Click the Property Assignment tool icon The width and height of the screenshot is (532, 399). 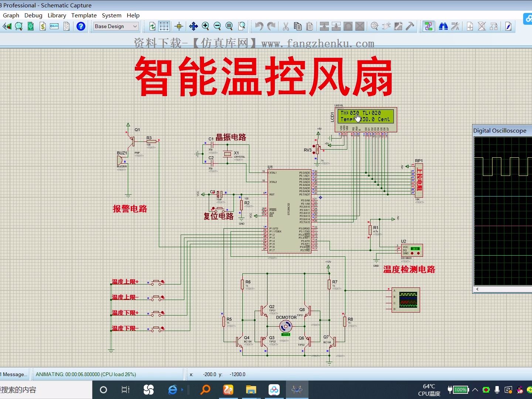[455, 26]
